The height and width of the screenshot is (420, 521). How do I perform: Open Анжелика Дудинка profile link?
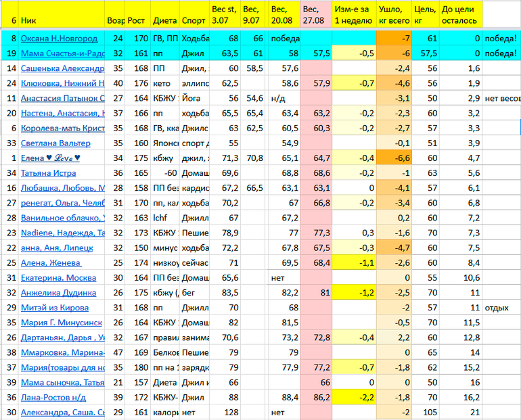(x=58, y=293)
